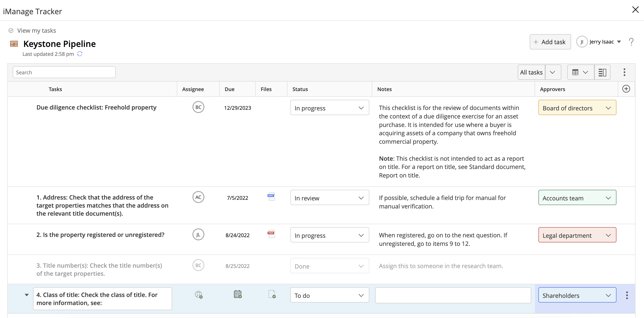Collapse task 4 using the disclosure triangle
Image resolution: width=644 pixels, height=318 pixels.
(26, 295)
